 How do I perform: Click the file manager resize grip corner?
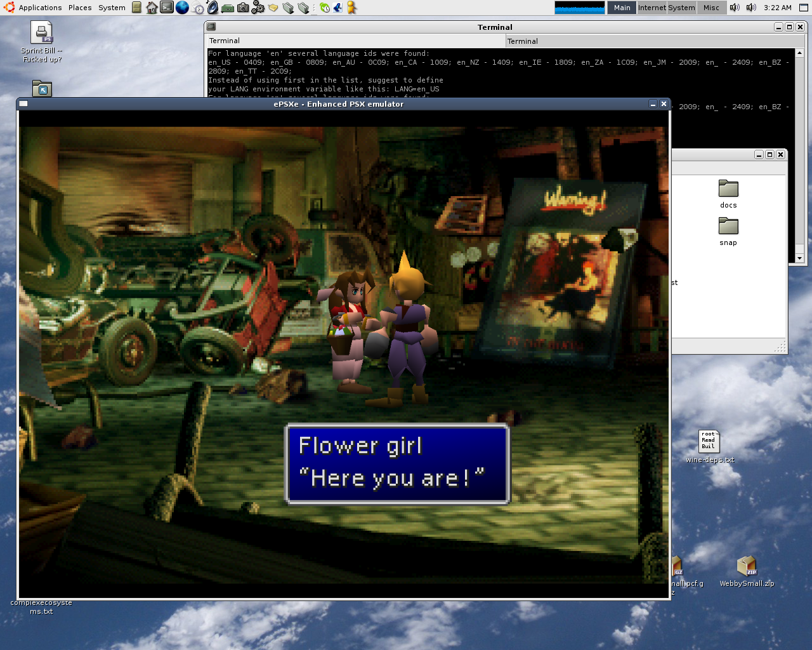780,347
